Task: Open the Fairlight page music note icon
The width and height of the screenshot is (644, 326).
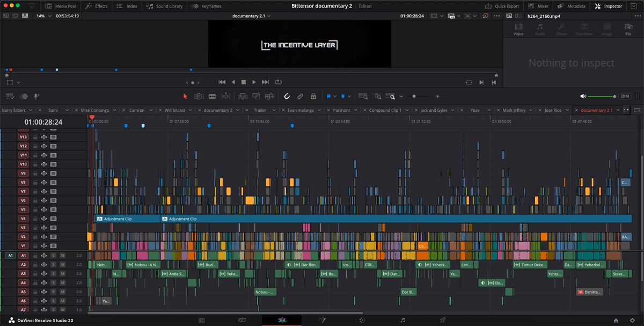Action: [402, 320]
